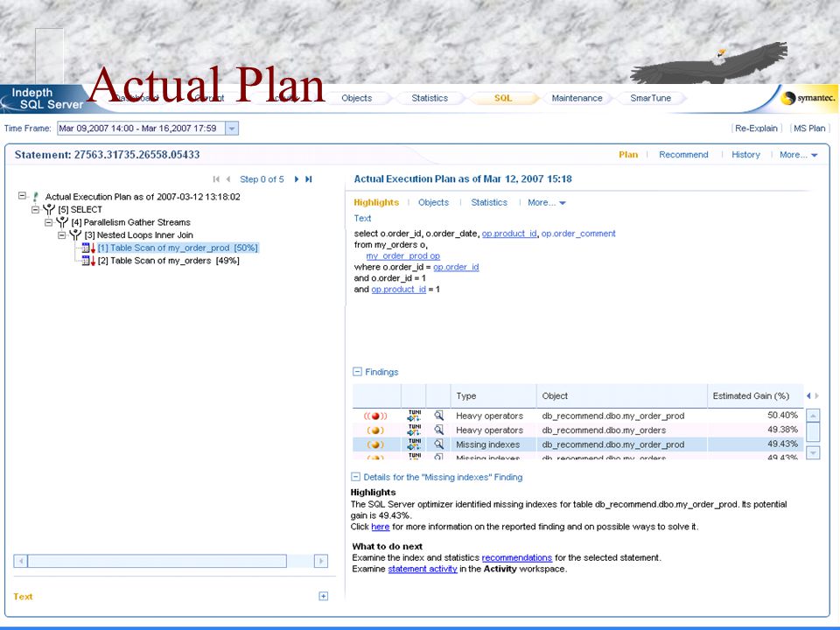
Task: Open More... dropdown beside Statistics sub-tab
Action: coord(546,202)
